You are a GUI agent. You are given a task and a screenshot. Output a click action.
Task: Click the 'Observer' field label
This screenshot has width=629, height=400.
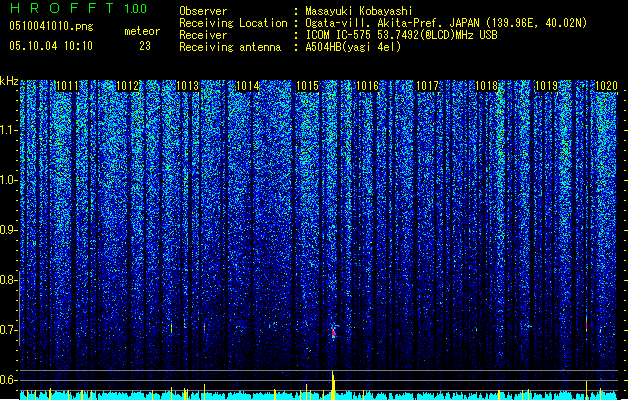tap(203, 11)
